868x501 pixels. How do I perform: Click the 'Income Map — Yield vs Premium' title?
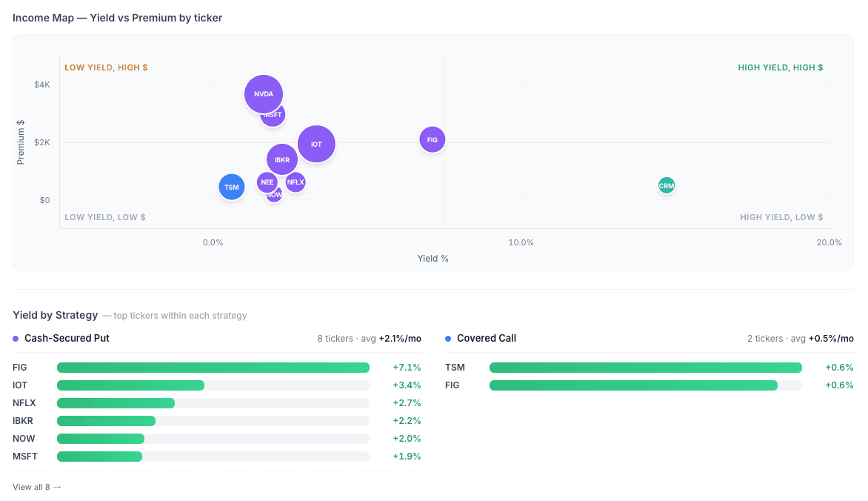pyautogui.click(x=117, y=18)
